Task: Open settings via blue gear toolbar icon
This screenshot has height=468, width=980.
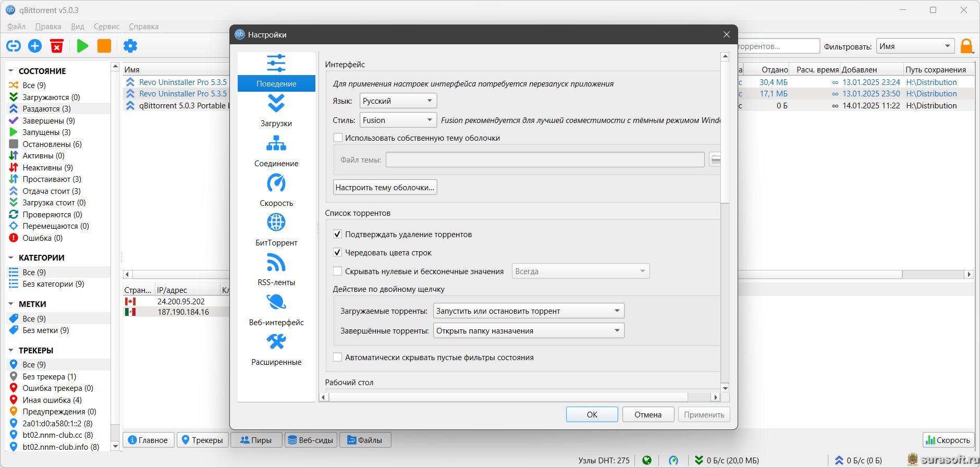Action: point(130,46)
